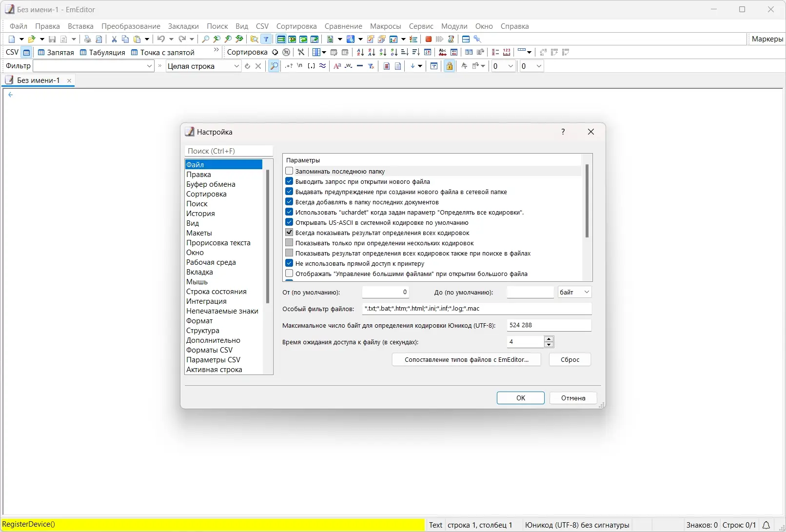
Task: Open the Файл menu
Action: (19, 26)
